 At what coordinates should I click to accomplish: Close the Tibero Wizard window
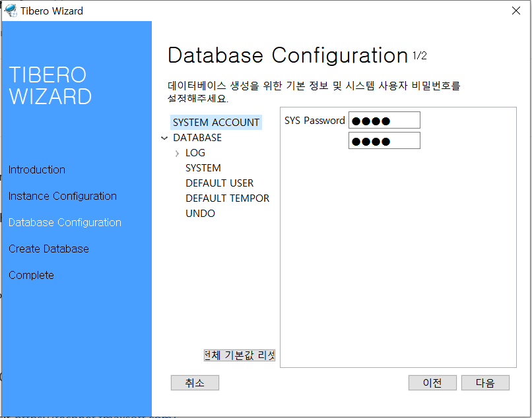point(515,11)
